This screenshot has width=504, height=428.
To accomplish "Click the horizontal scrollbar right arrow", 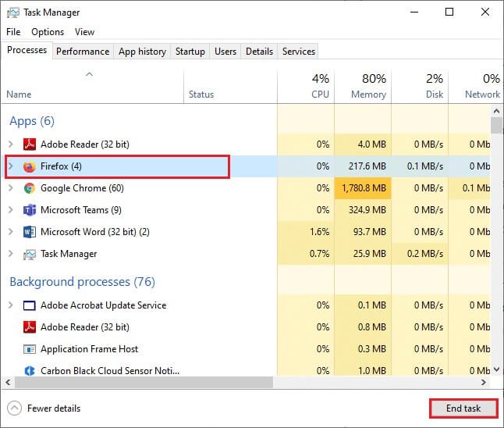I will click(x=484, y=382).
